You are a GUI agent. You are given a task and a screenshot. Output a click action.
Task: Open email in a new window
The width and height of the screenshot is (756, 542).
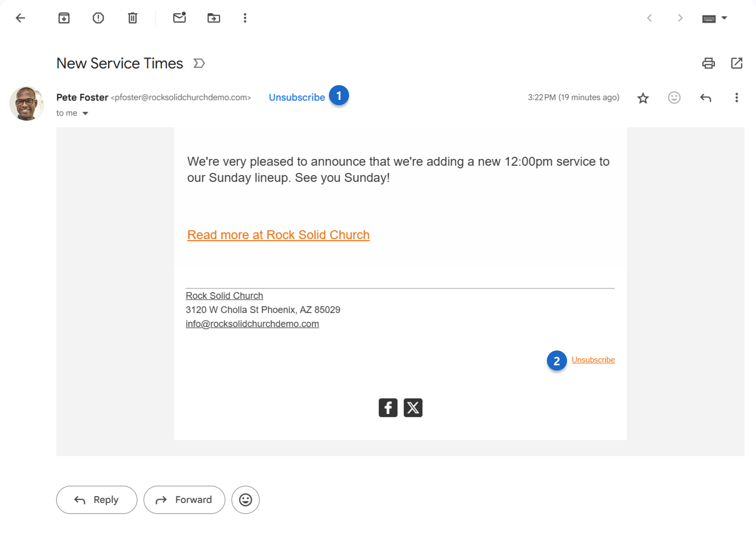tap(736, 63)
